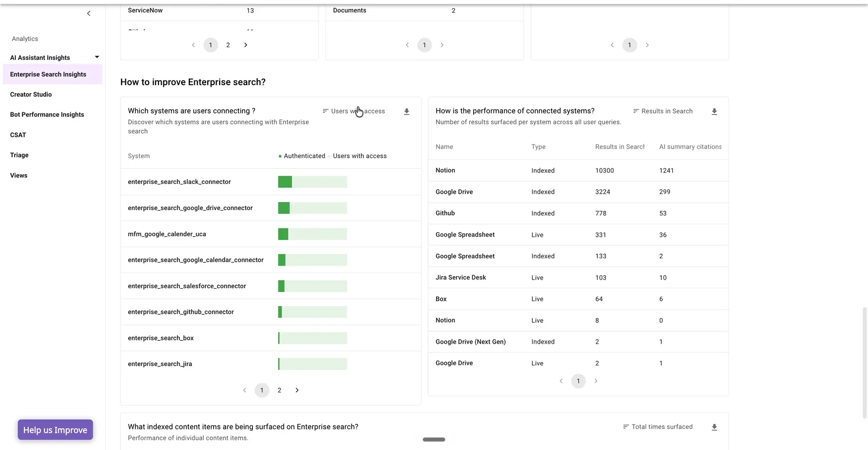
Task: Toggle 'Users with access' legend item
Action: click(x=358, y=156)
